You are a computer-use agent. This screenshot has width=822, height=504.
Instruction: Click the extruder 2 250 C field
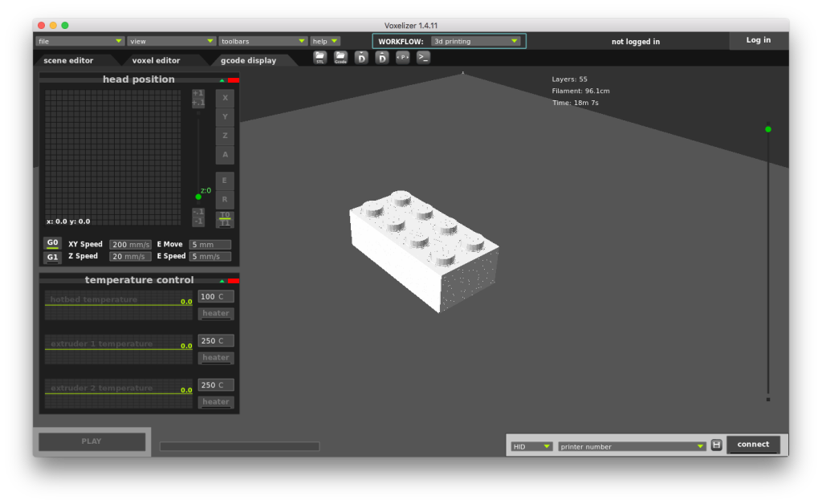(216, 385)
